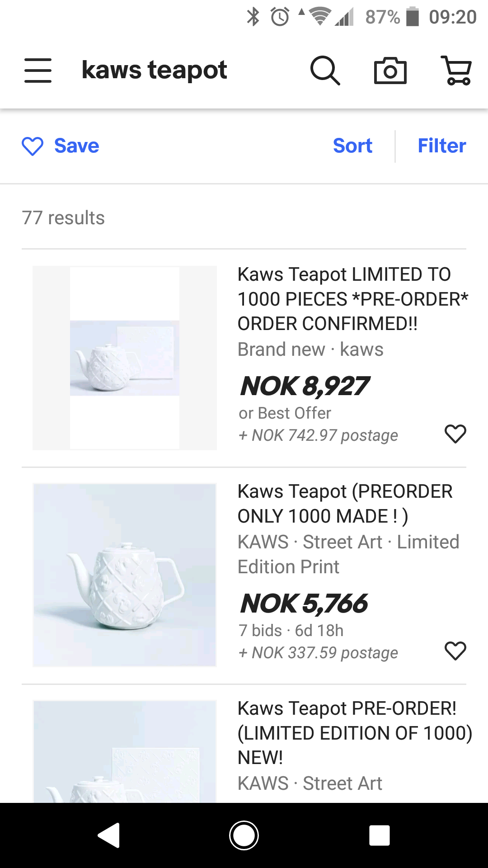Image resolution: width=488 pixels, height=868 pixels.
Task: Open listing titled PREORDER ONLY 1000 MADE
Action: pos(345,504)
